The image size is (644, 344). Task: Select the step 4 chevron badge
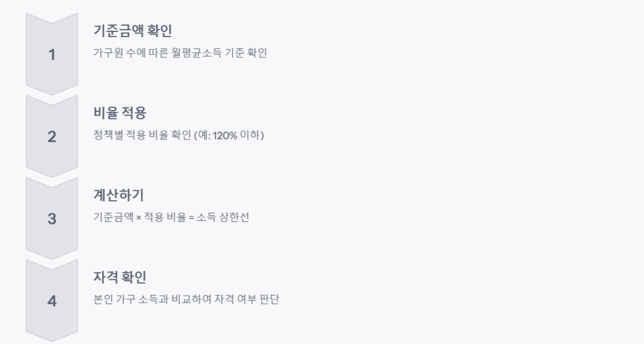click(52, 301)
